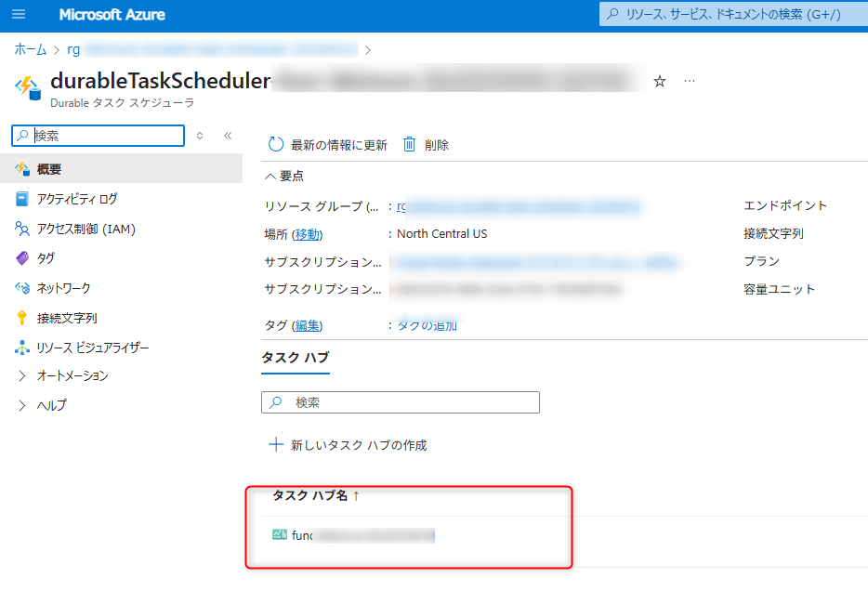The image size is (868, 604).
Task: Click the Durable Task Scheduler resource icon
Action: [x=28, y=88]
